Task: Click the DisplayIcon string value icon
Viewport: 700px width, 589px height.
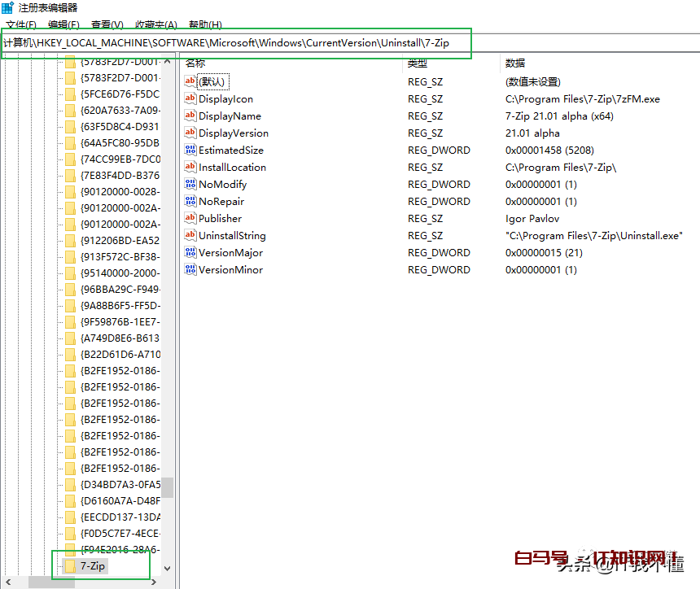Action: [x=190, y=98]
